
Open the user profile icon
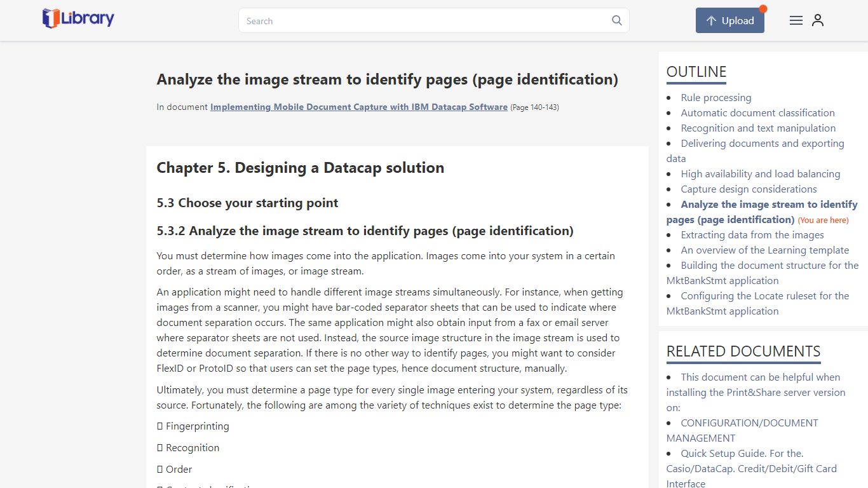click(x=818, y=20)
